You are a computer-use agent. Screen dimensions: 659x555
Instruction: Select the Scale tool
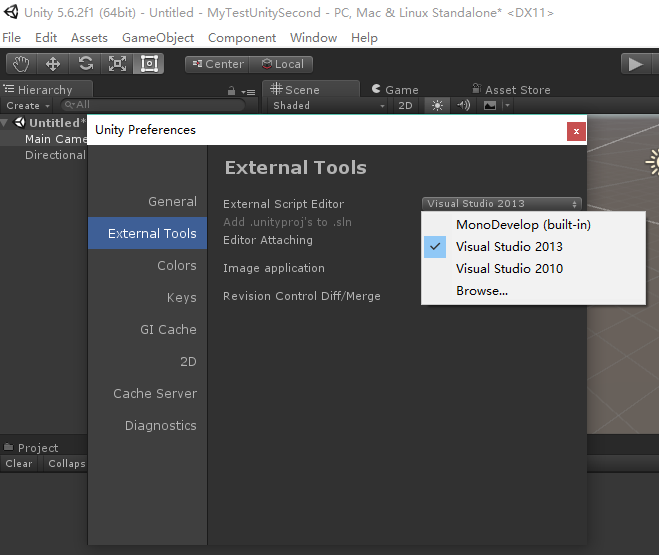point(117,64)
